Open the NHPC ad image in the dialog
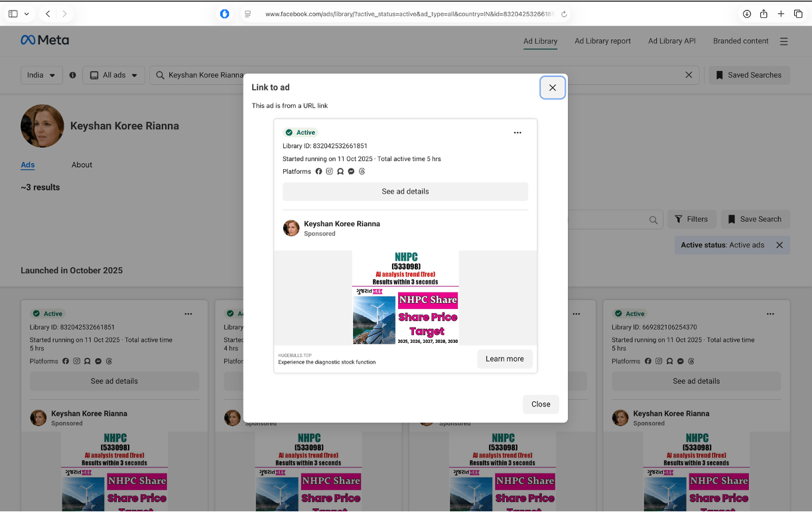812x512 pixels. (405, 298)
